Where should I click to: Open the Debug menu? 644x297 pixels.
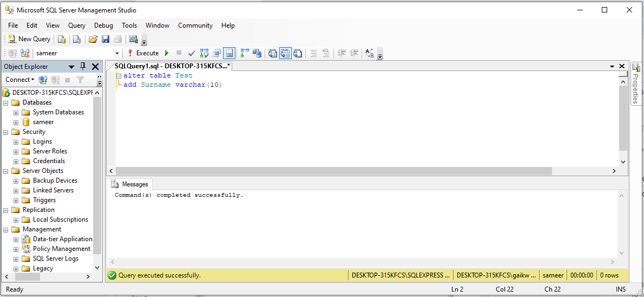coord(103,25)
